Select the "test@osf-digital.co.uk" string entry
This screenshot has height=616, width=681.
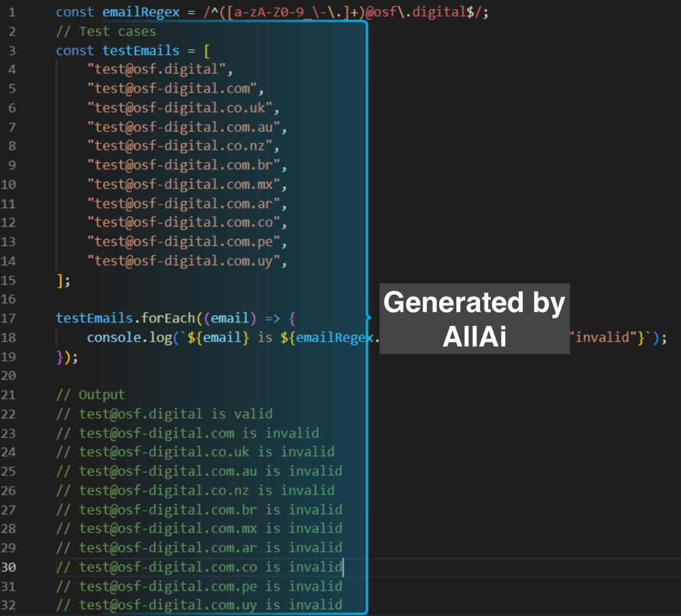tap(180, 108)
